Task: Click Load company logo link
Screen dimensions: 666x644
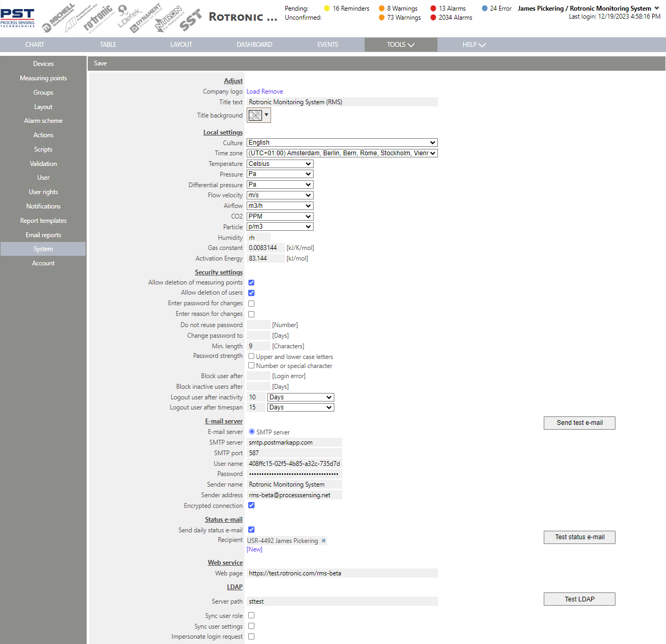Action: (x=253, y=91)
